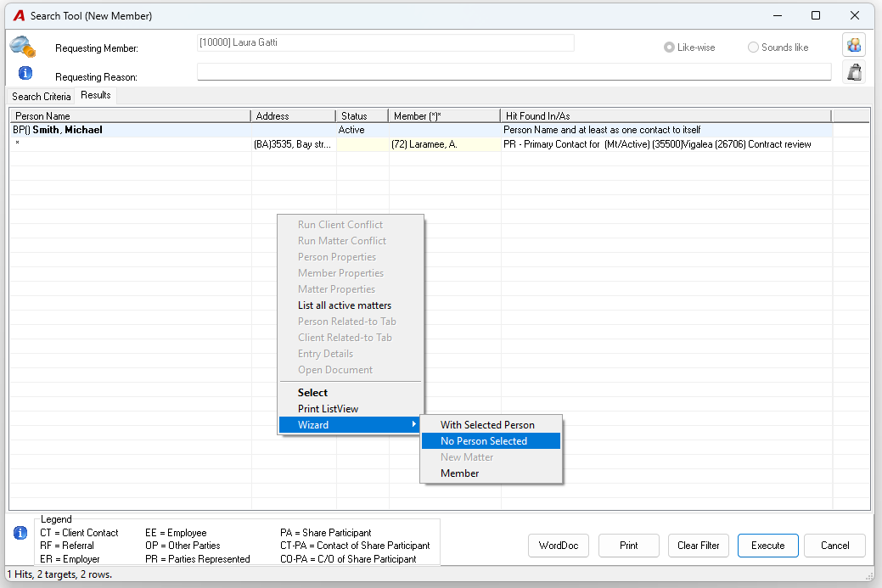Open the people lookup icon at top right

pos(854,45)
